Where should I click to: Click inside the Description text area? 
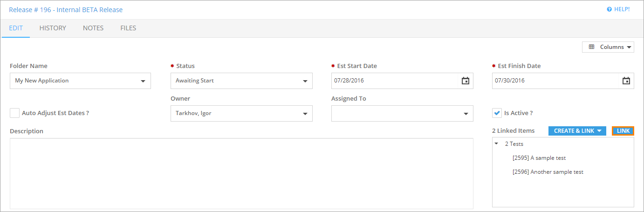pos(241,173)
